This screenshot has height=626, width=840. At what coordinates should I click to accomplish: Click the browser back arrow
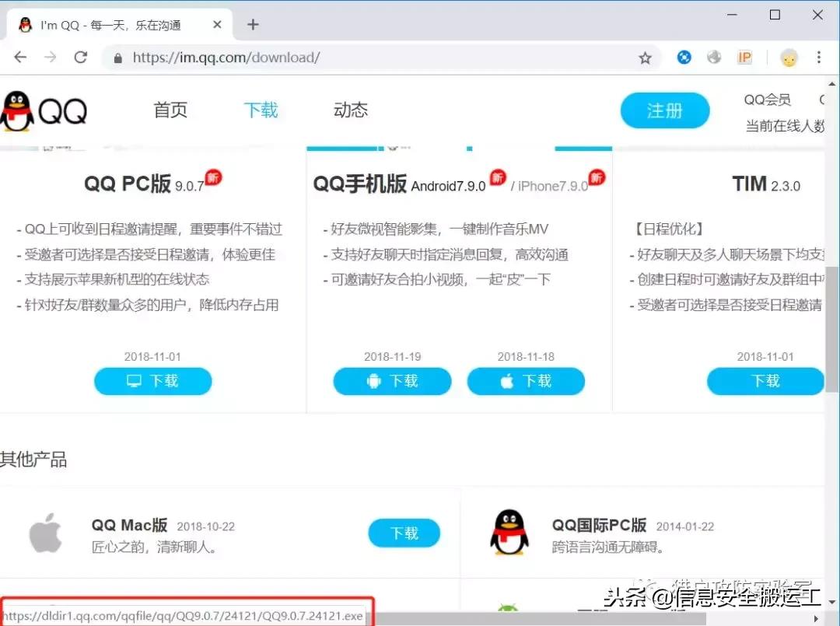click(20, 57)
